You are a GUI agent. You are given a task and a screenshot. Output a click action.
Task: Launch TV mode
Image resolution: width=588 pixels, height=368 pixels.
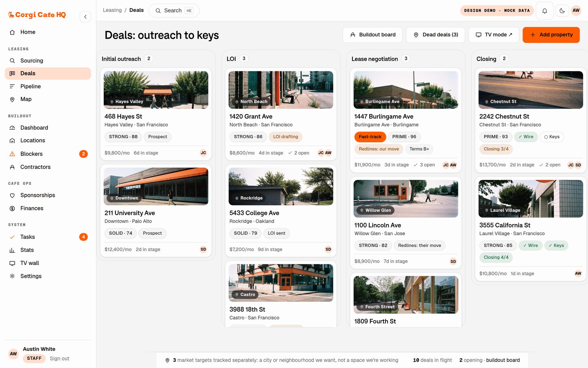pos(494,35)
